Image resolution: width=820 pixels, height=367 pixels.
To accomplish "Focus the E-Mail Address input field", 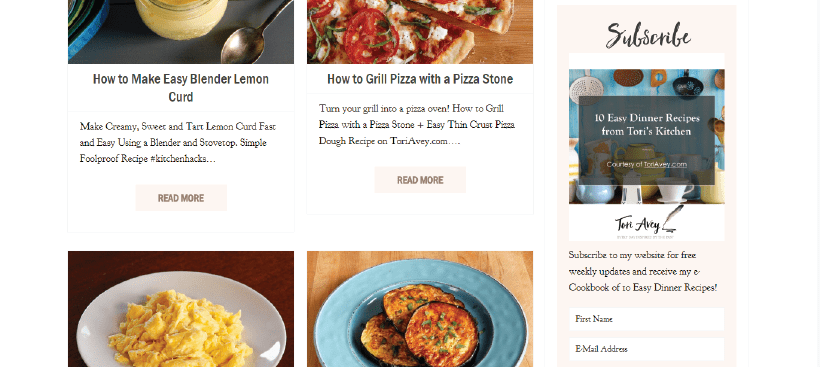I will [646, 349].
